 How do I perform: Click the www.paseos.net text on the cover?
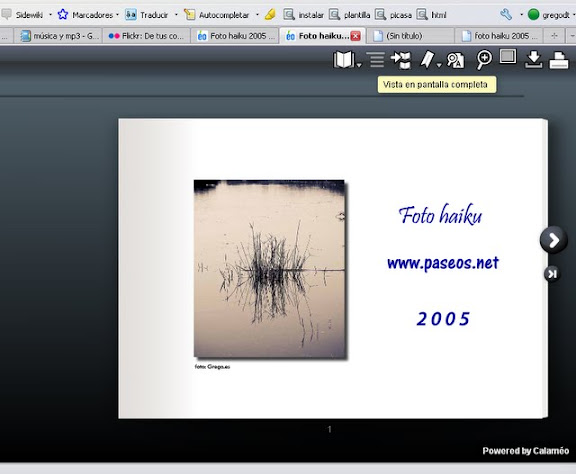[x=443, y=263]
